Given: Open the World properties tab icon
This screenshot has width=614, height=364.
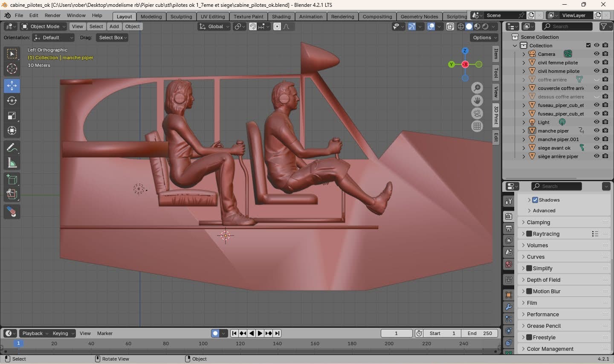Looking at the screenshot, I should pos(509,264).
